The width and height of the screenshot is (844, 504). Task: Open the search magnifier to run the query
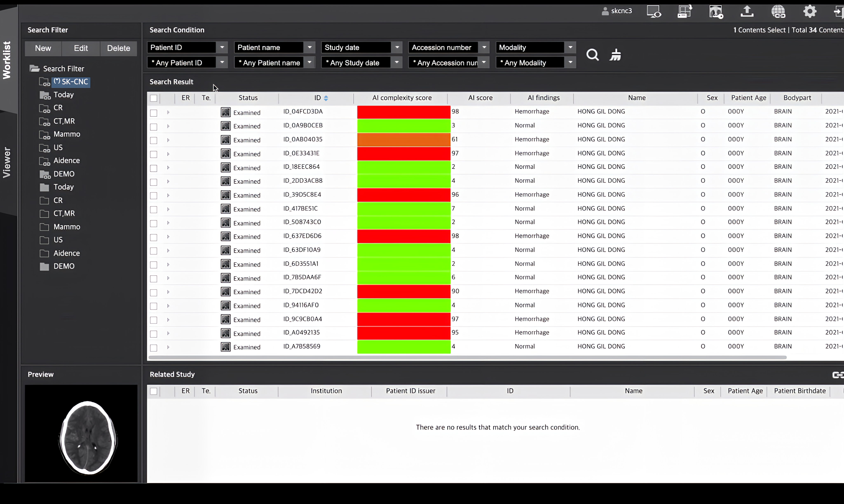(592, 55)
